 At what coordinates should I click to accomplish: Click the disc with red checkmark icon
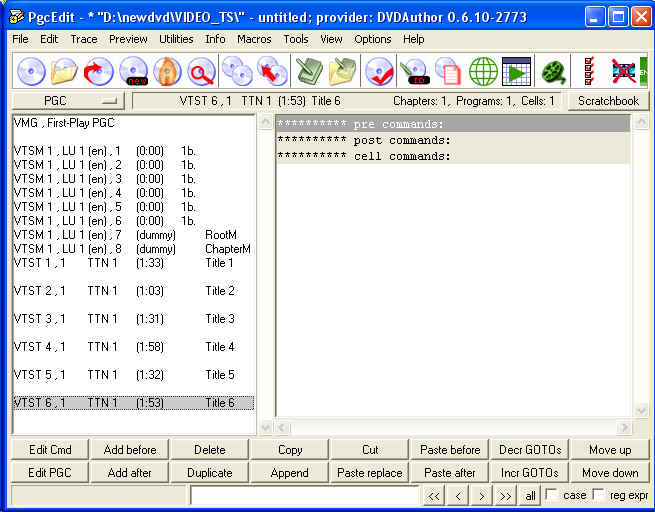coord(379,71)
